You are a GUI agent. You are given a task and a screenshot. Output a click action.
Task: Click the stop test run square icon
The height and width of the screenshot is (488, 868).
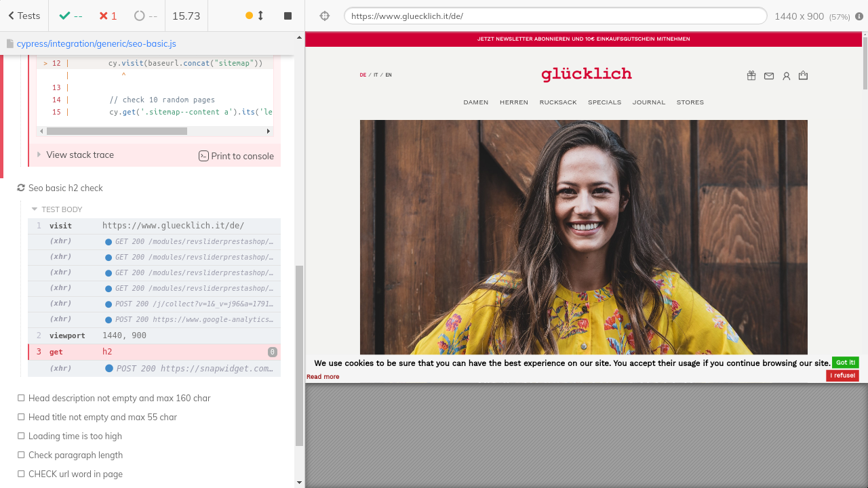click(x=288, y=16)
